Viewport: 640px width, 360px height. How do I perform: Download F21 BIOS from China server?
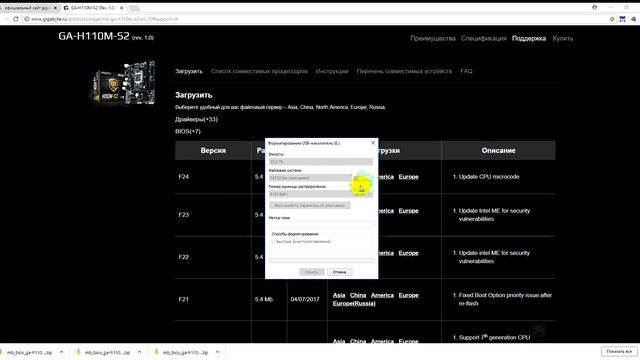358,295
